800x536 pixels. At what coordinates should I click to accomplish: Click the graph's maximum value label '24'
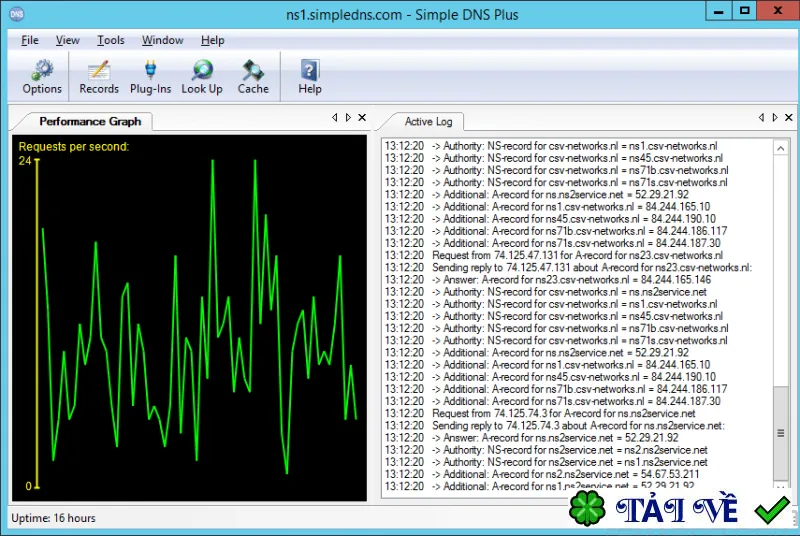[x=25, y=161]
